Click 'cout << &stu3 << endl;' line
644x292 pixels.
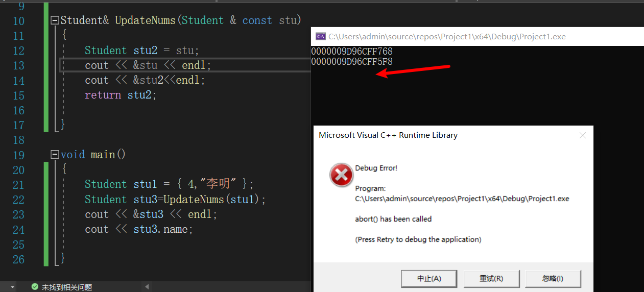(x=151, y=214)
